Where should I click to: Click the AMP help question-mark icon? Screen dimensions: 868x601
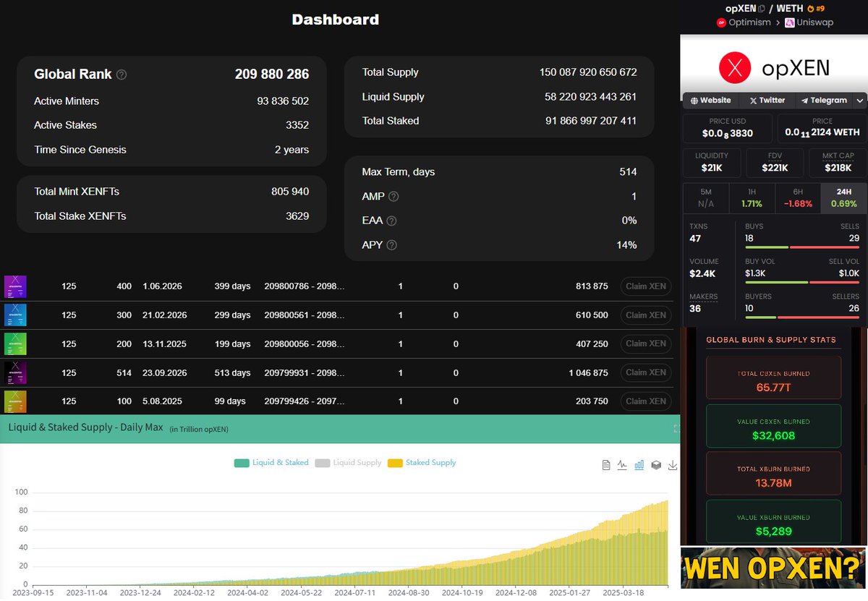point(393,197)
